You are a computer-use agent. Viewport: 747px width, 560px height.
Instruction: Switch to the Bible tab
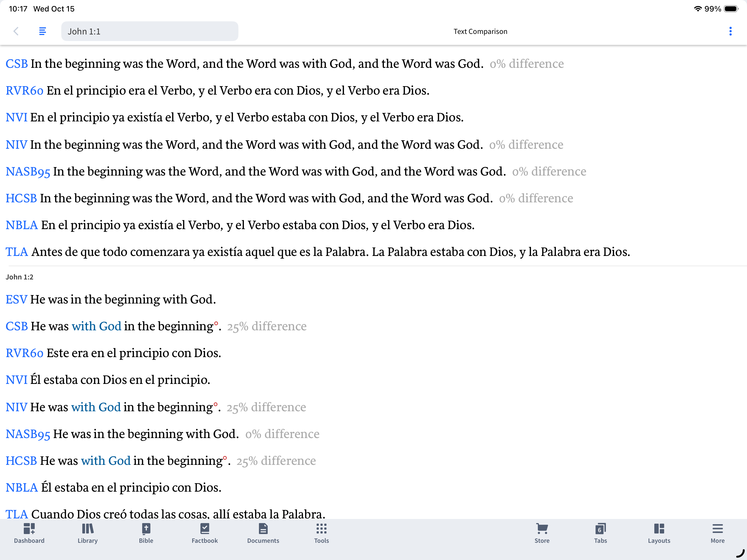pyautogui.click(x=146, y=534)
